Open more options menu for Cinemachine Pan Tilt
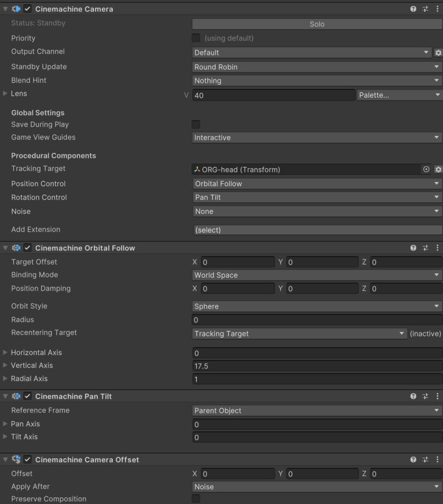 [437, 396]
